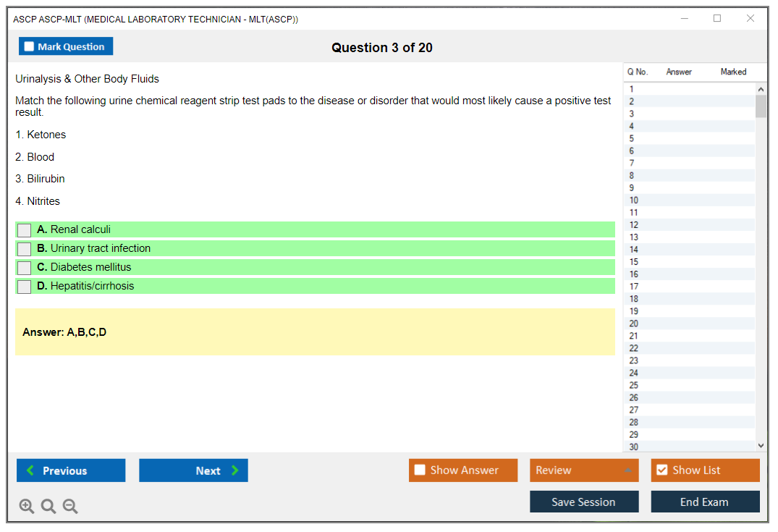
Task: Click the zoom out magnifier icon
Action: click(70, 507)
